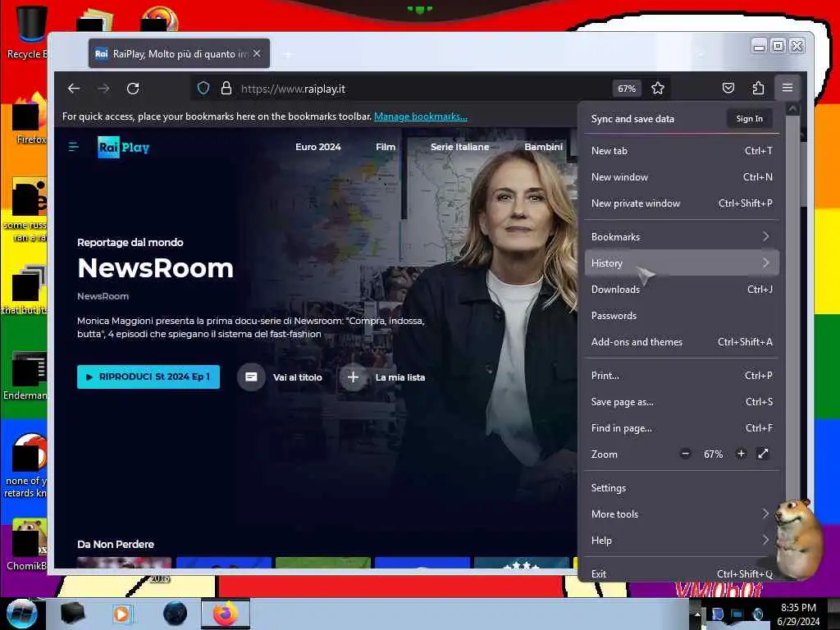Add to La mia lista plus icon
The image size is (840, 630).
click(x=353, y=377)
